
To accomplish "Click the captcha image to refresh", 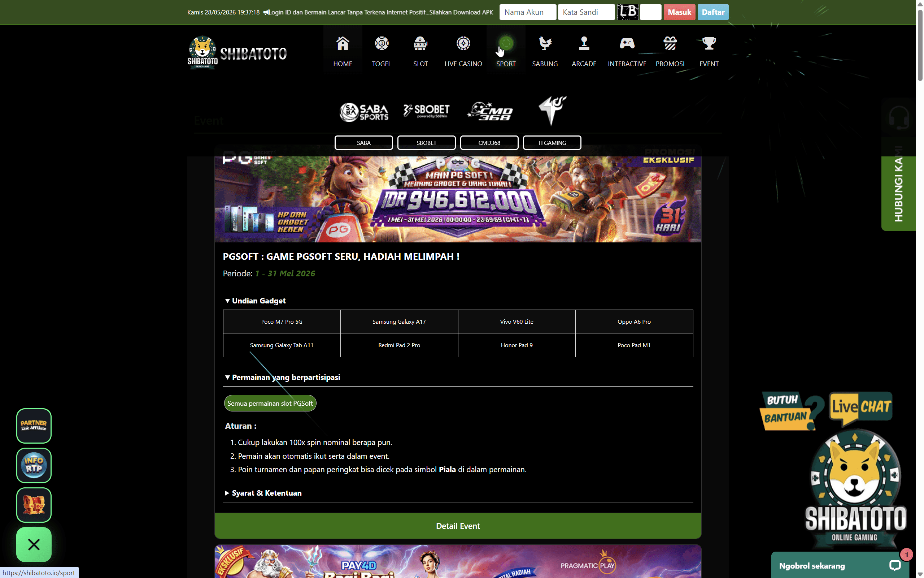I will 628,12.
